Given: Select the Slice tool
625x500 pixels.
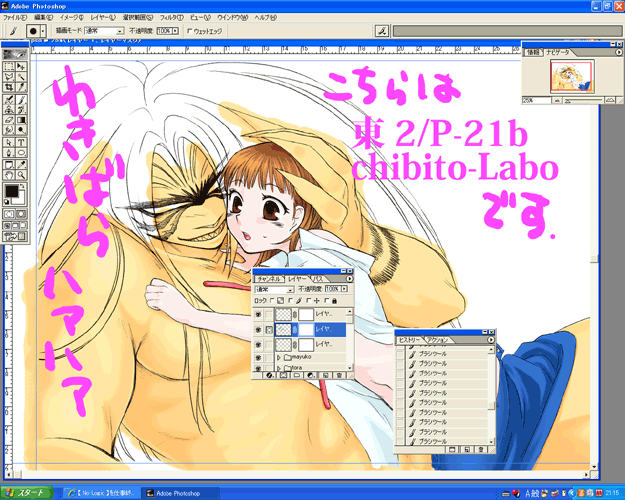Looking at the screenshot, I should [x=21, y=86].
